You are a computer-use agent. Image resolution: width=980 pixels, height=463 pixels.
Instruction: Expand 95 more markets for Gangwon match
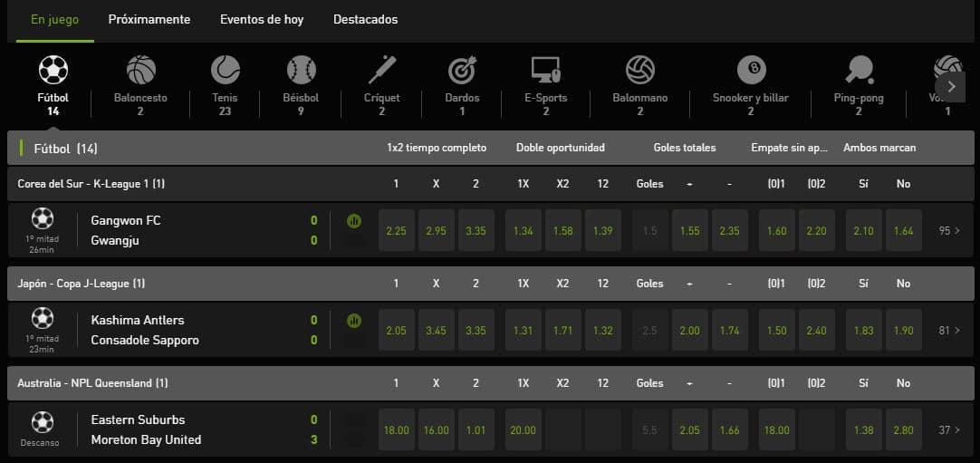949,230
